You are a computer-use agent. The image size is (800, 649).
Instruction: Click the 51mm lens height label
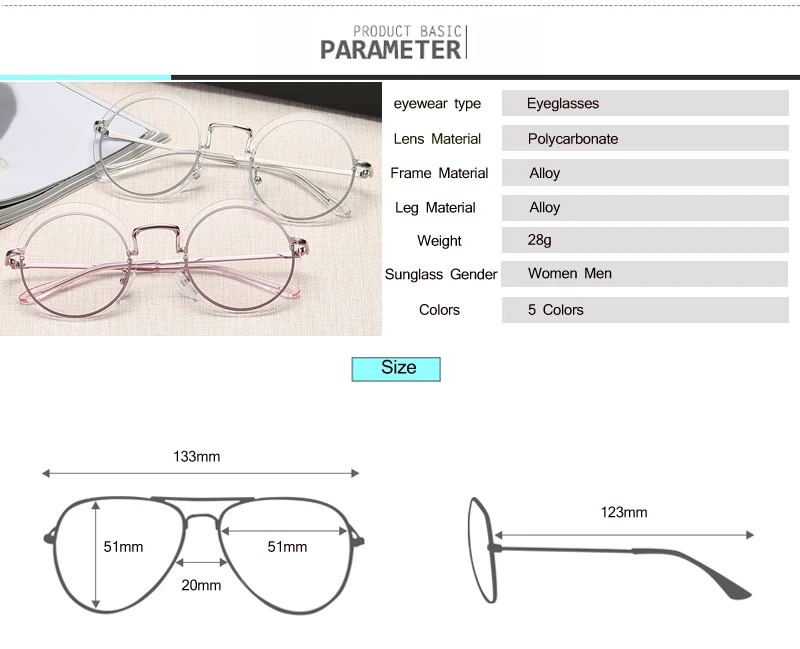click(x=123, y=547)
